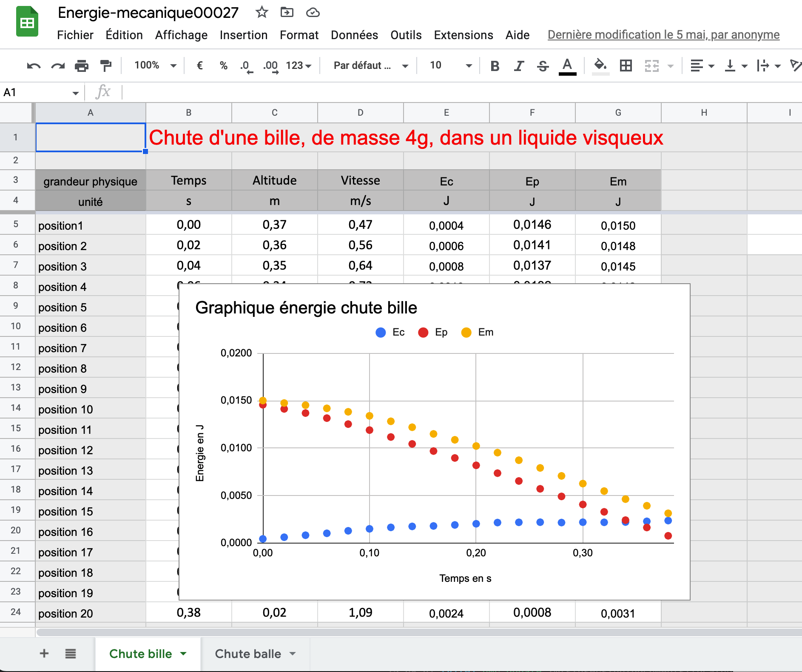Open the Données menu

354,35
